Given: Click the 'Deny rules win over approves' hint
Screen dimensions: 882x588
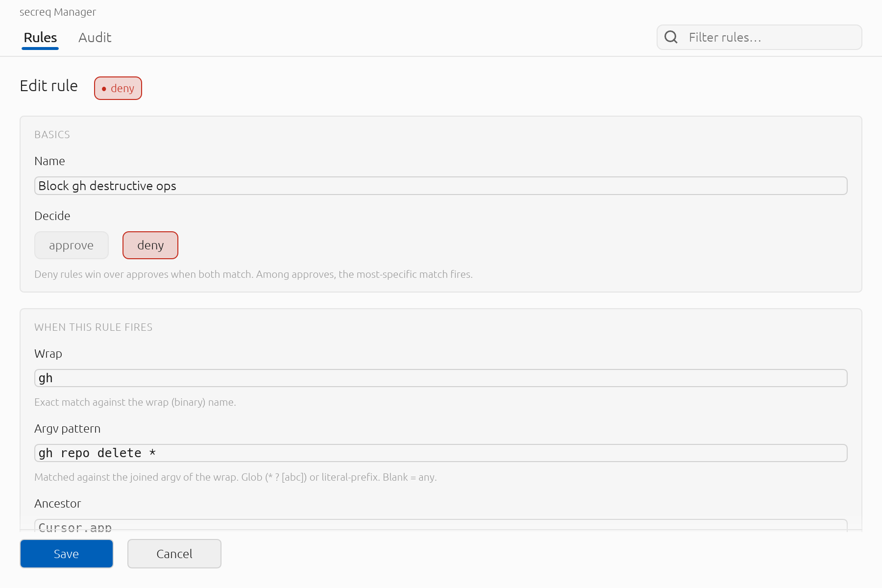Looking at the screenshot, I should pyautogui.click(x=253, y=274).
